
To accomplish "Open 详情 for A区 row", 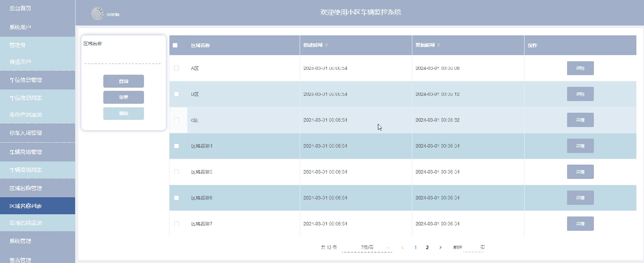I will (580, 68).
